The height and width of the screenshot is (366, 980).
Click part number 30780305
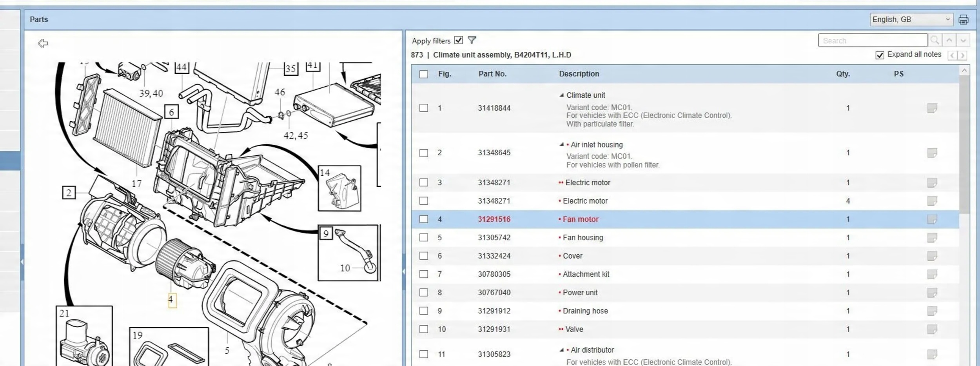point(494,274)
